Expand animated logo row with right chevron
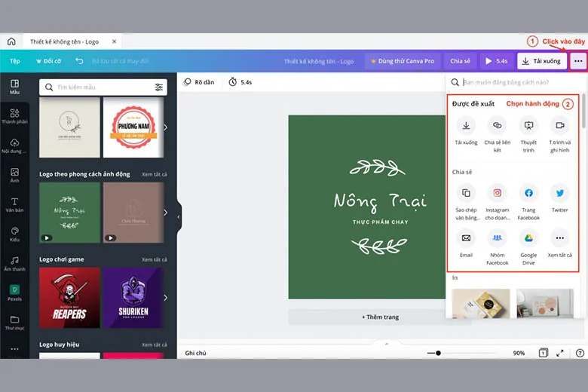Image resolution: width=588 pixels, height=392 pixels. (166, 213)
